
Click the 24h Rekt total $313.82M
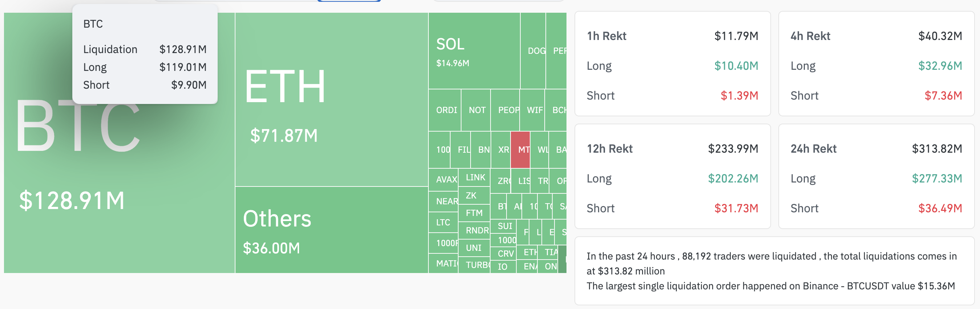pyautogui.click(x=937, y=148)
